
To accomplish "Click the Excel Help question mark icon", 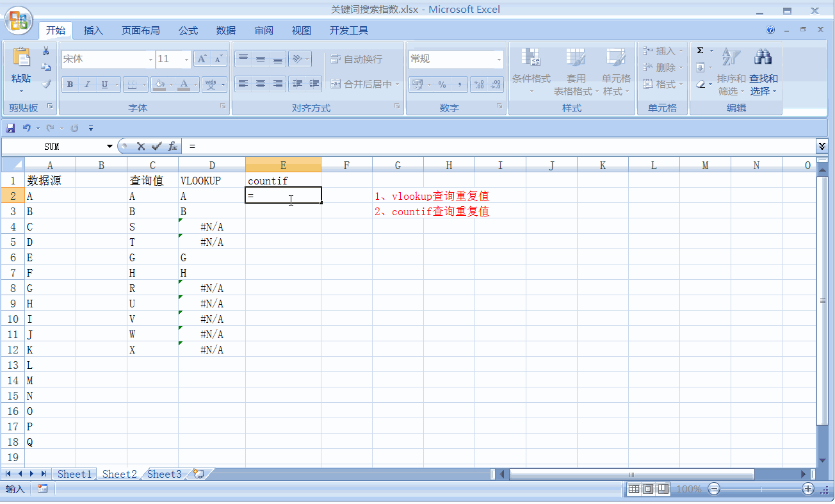I will [770, 29].
